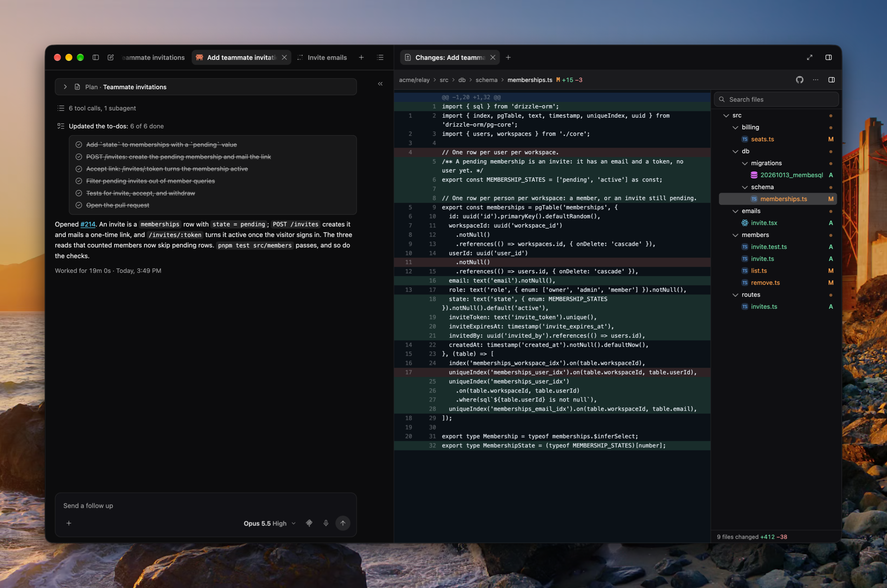
Task: Open the 'Invite emails' tab
Action: [x=322, y=57]
